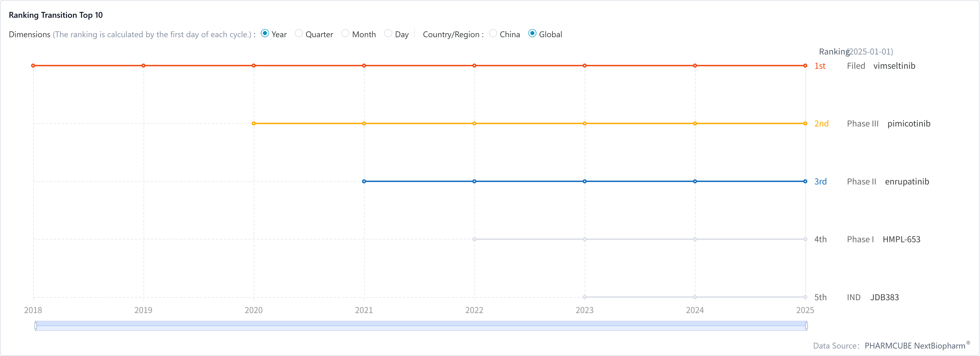Click the JDB383 drug label
This screenshot has width=980, height=356.
tap(885, 297)
